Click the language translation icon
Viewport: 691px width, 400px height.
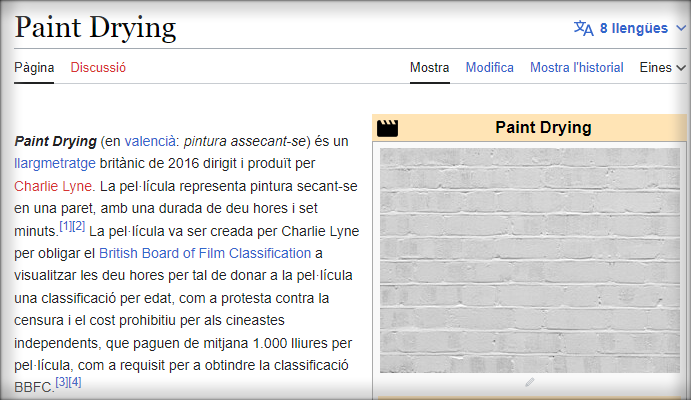(x=583, y=28)
